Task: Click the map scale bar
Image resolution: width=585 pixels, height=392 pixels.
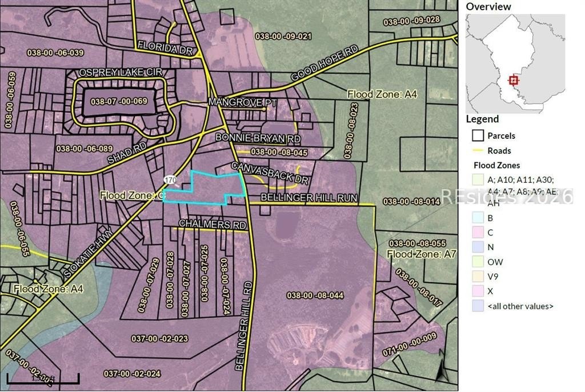Action: click(43, 379)
